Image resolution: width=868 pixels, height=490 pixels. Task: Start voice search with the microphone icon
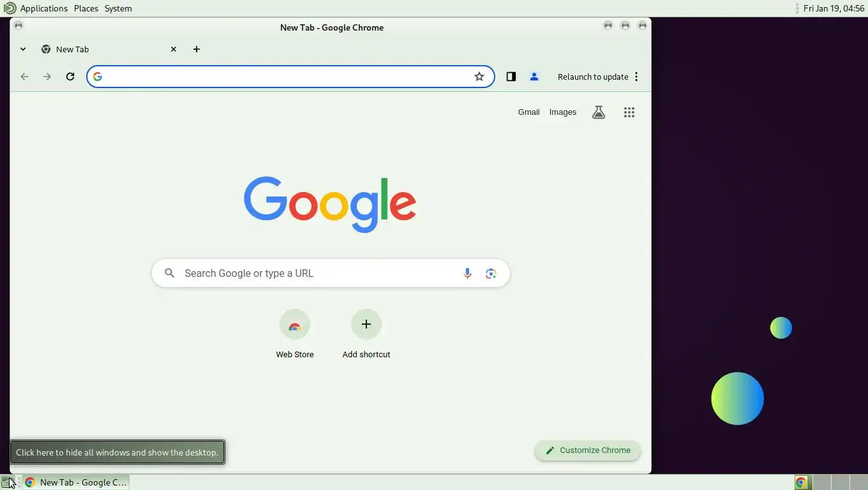[x=467, y=273]
